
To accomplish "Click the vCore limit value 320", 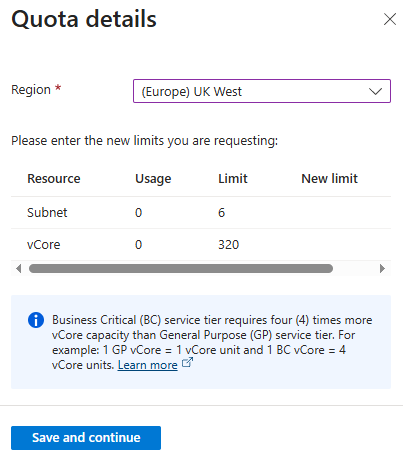I will point(229,245).
